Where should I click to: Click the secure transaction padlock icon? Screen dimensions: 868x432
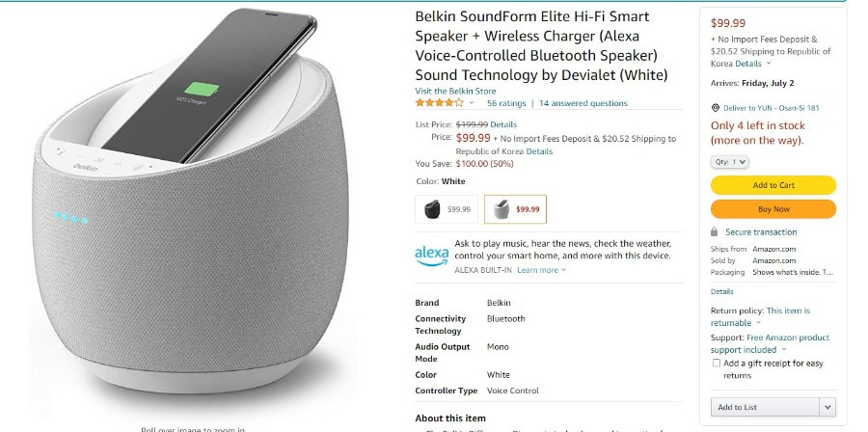(714, 231)
